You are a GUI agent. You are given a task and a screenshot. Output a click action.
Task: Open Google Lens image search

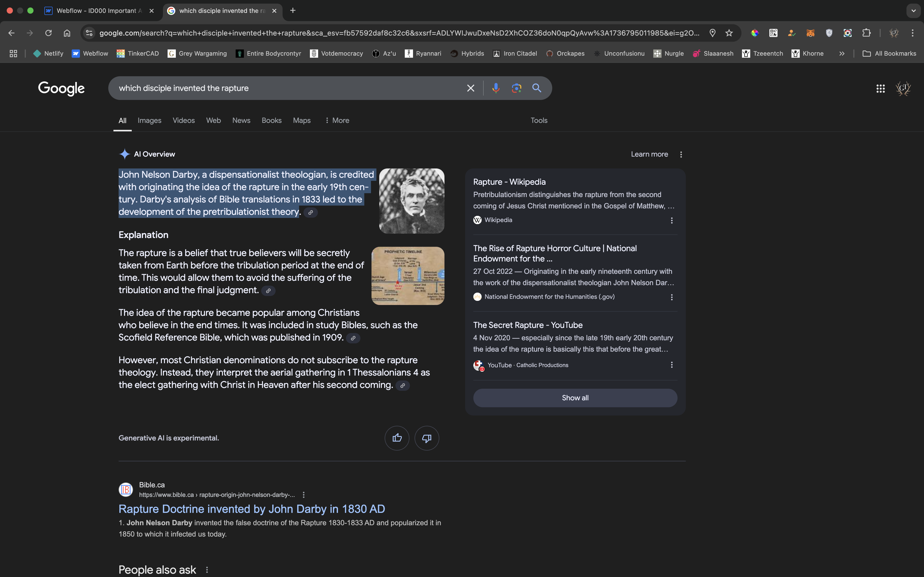pyautogui.click(x=516, y=88)
